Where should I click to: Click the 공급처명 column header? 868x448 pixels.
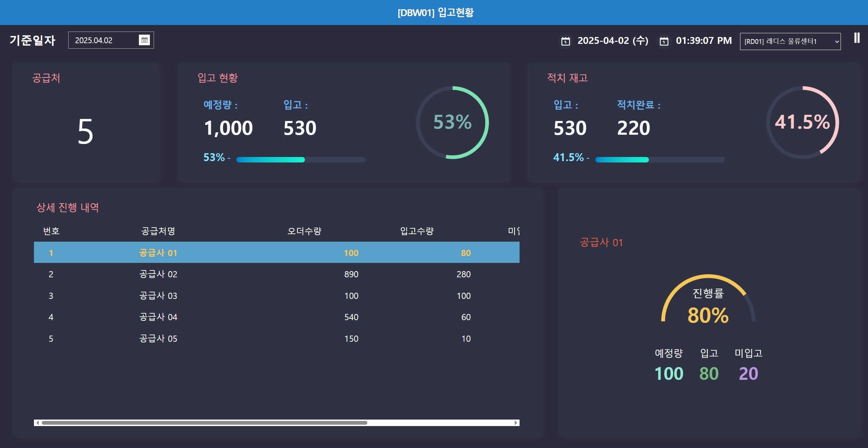point(158,231)
